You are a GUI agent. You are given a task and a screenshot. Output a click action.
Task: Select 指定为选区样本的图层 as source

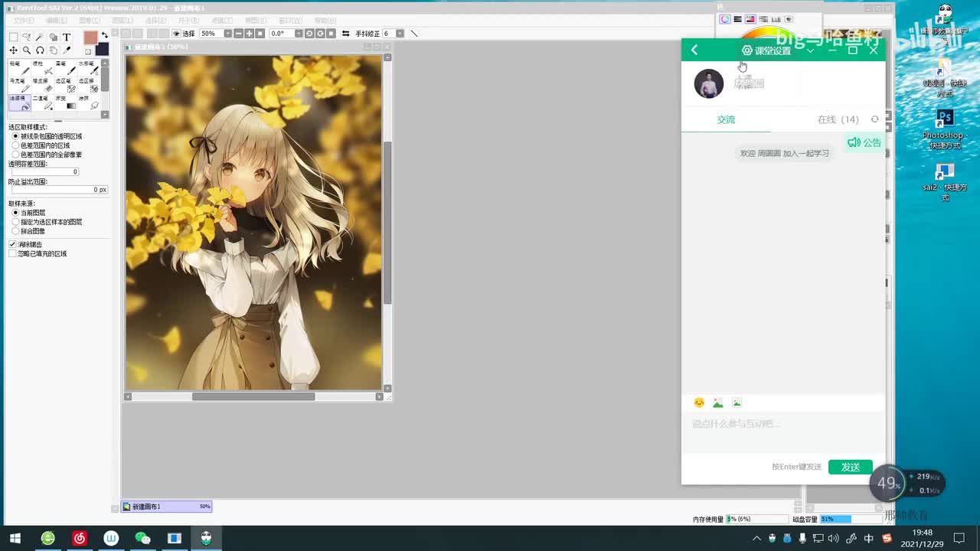[x=47, y=222]
